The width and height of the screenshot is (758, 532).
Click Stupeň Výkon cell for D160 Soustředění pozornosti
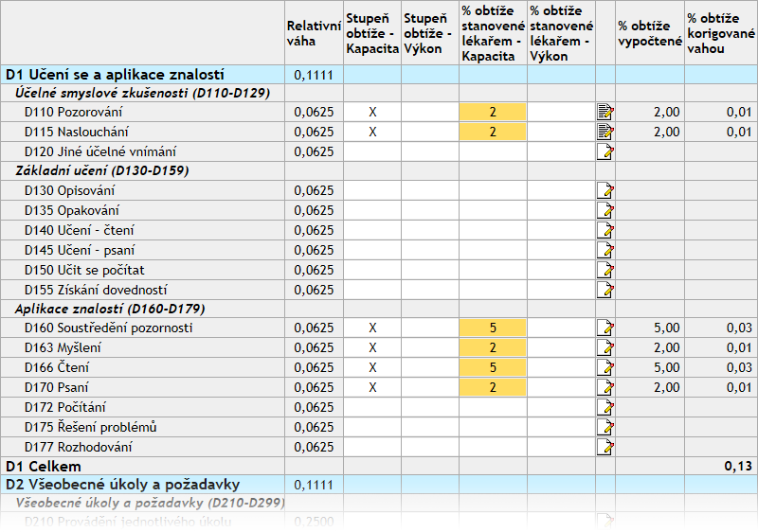(x=430, y=328)
